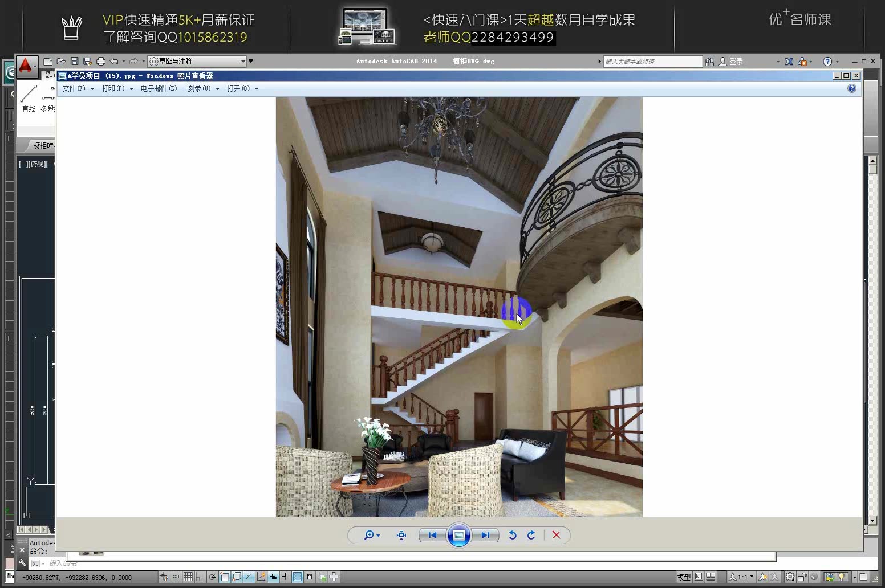Open the 刻录(U) menu in Photo Viewer
This screenshot has height=588, width=885.
point(200,89)
